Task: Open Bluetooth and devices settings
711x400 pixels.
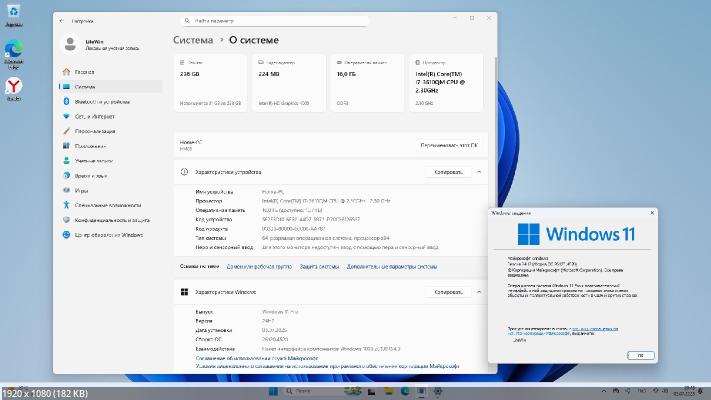Action: pyautogui.click(x=111, y=102)
